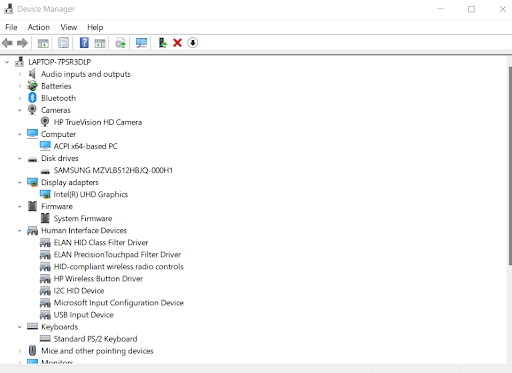Viewport: 512px width, 373px height.
Task: Minimize the Device Manager window
Action: [440, 9]
